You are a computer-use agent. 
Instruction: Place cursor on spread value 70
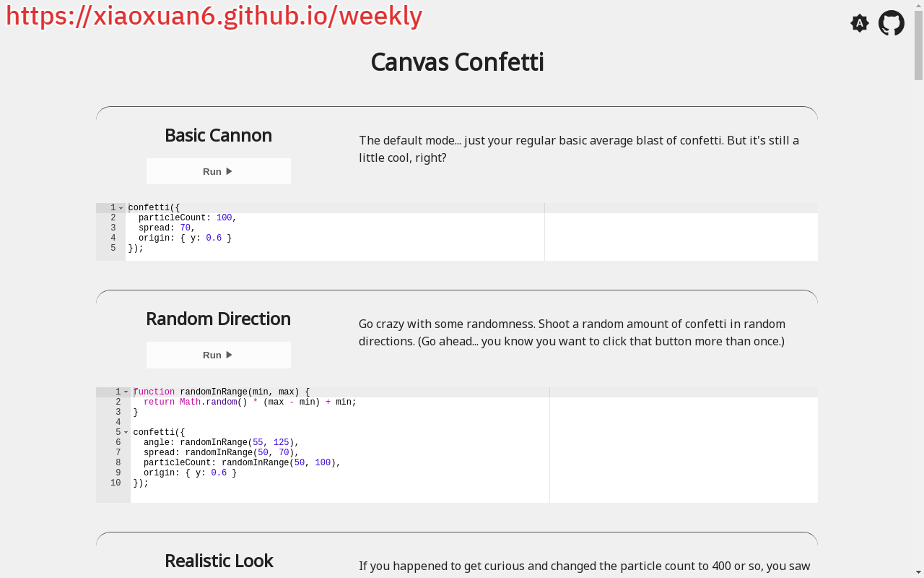[185, 228]
